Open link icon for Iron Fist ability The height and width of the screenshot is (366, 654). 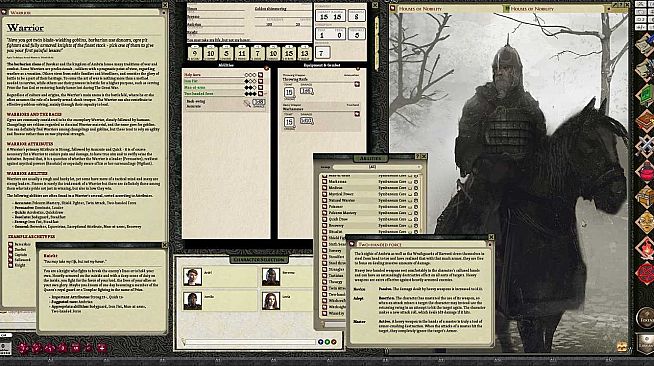260,81
